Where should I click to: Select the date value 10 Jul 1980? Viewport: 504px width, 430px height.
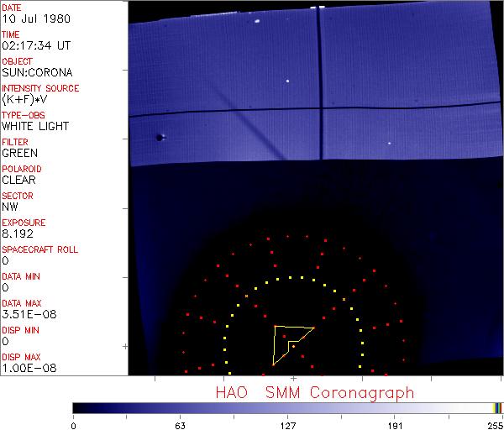30,19
